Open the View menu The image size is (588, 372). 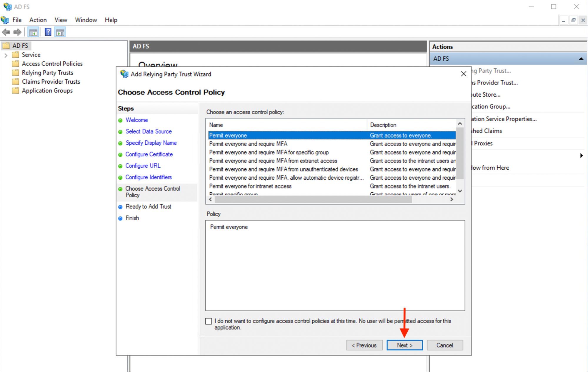pos(61,20)
